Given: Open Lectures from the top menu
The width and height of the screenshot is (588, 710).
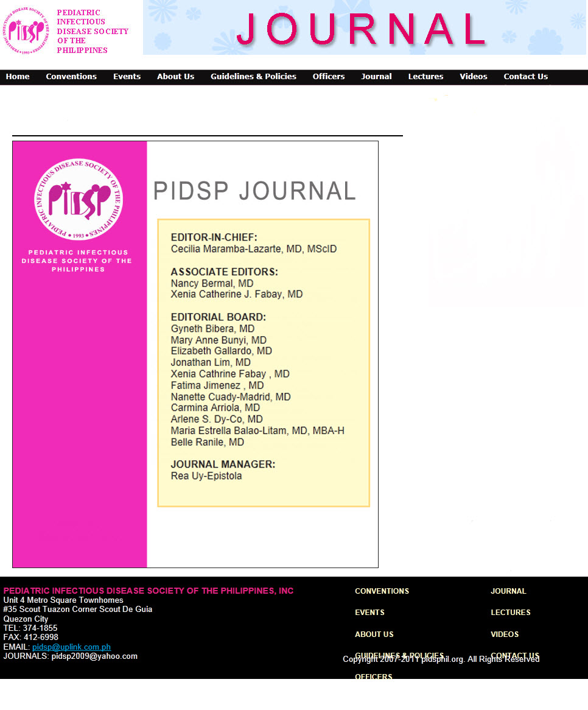Looking at the screenshot, I should pyautogui.click(x=425, y=77).
